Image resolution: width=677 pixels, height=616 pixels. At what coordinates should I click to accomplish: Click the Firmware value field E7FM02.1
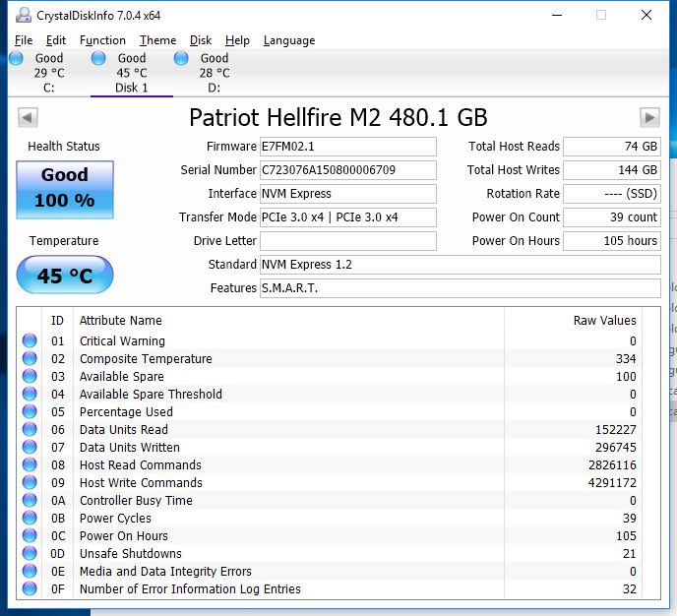[x=347, y=147]
